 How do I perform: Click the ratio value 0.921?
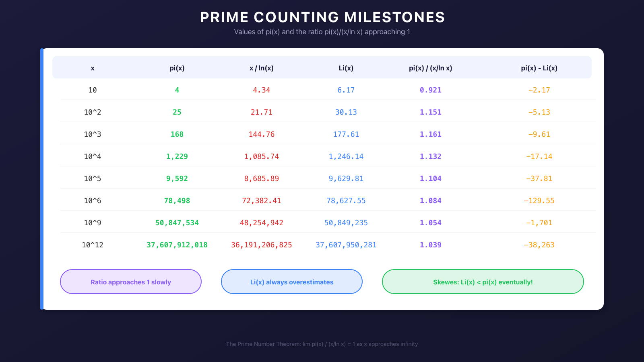pos(431,90)
